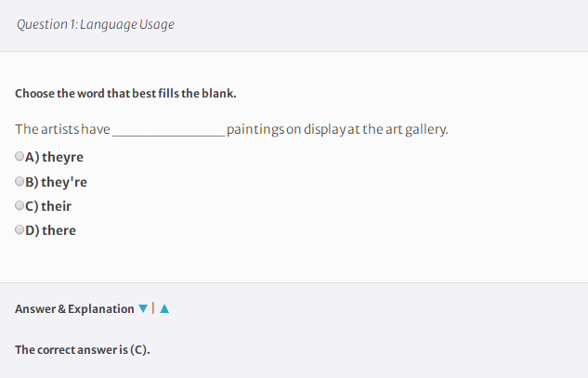Click 'The correct answer is (C).' text
Image resolution: width=588 pixels, height=378 pixels.
click(x=83, y=350)
